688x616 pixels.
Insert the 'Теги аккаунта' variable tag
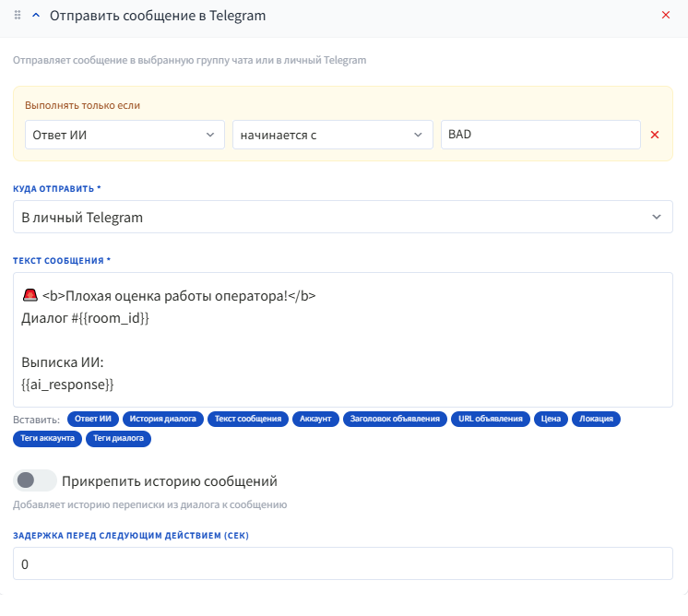pos(47,438)
